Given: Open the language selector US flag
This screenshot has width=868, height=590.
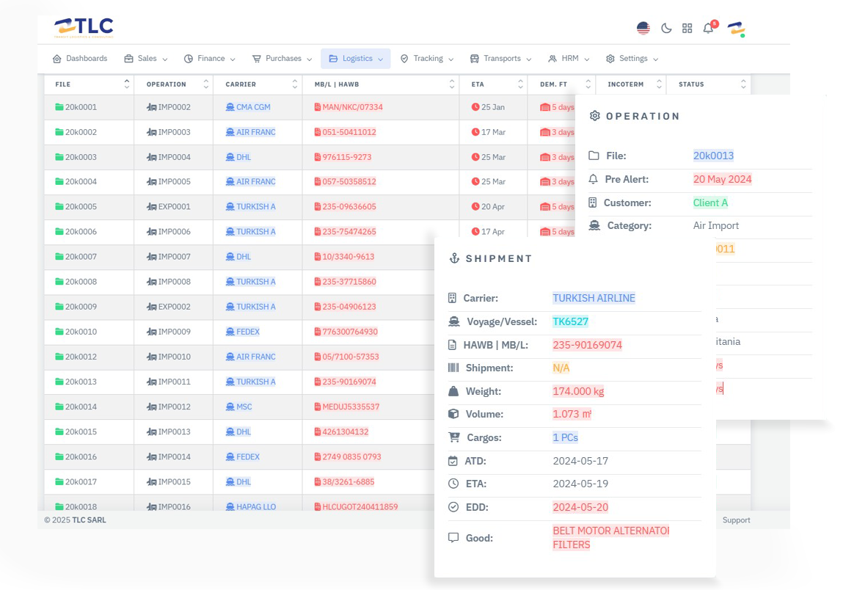Looking at the screenshot, I should 643,29.
